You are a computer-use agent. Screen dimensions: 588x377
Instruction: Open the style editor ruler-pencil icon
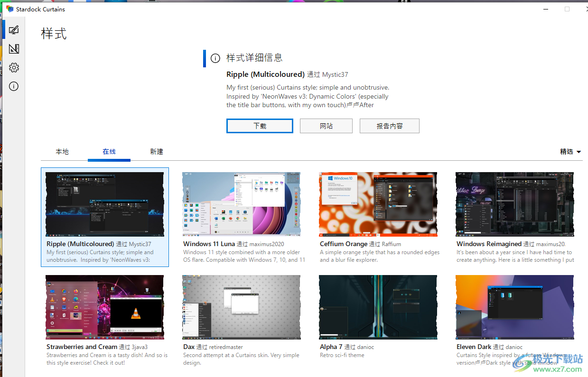[14, 49]
